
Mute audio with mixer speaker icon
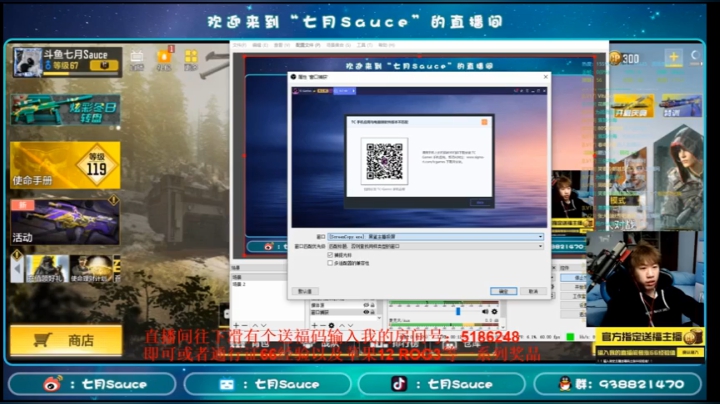[485, 311]
